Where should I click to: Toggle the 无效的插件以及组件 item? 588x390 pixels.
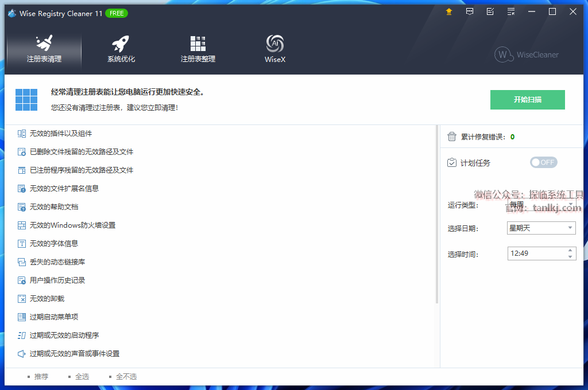pyautogui.click(x=61, y=134)
